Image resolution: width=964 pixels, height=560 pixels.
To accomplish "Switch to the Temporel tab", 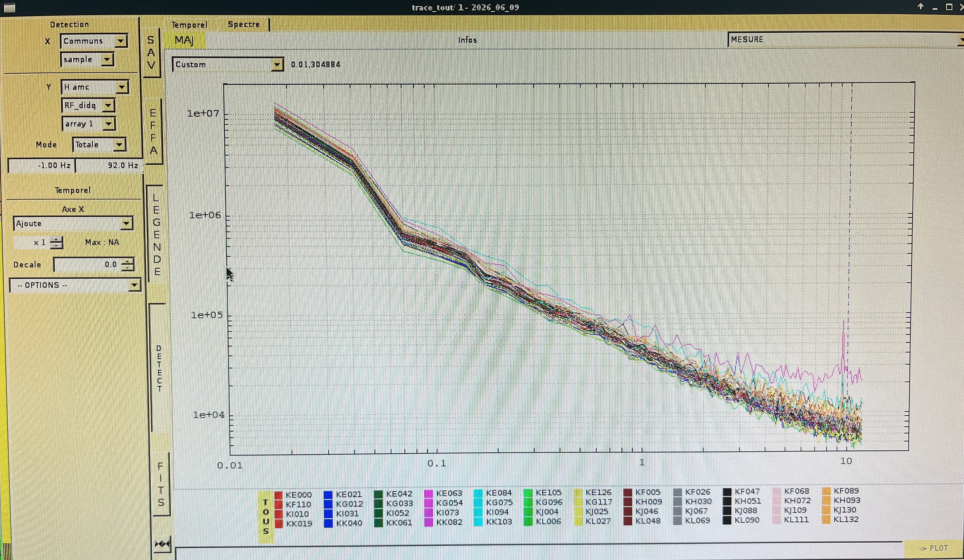I will coord(189,25).
